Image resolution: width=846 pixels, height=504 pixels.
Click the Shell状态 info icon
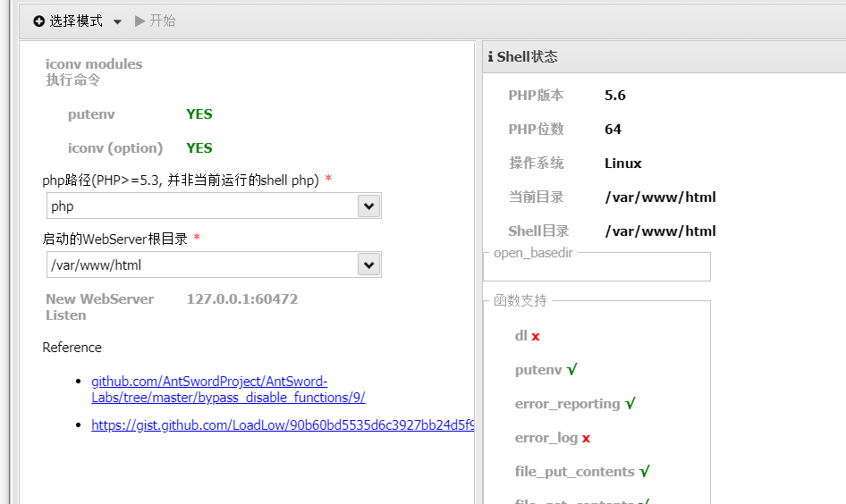(490, 56)
